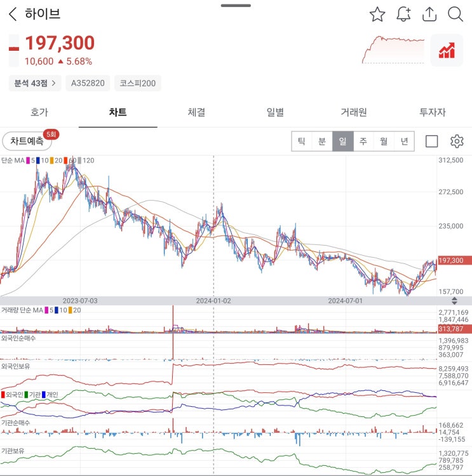The height and width of the screenshot is (476, 472).
Task: Tap the 기관 green legend swatch
Action: [26, 395]
